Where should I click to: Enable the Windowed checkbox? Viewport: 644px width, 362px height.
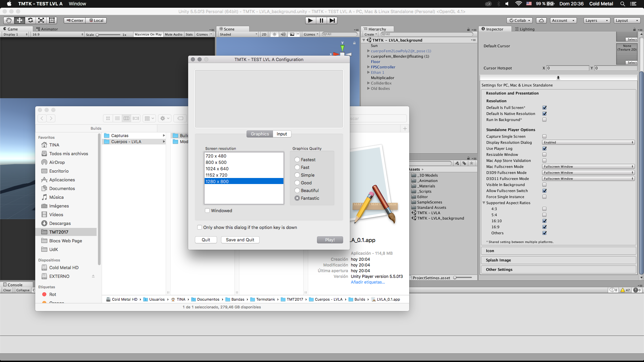[207, 210]
